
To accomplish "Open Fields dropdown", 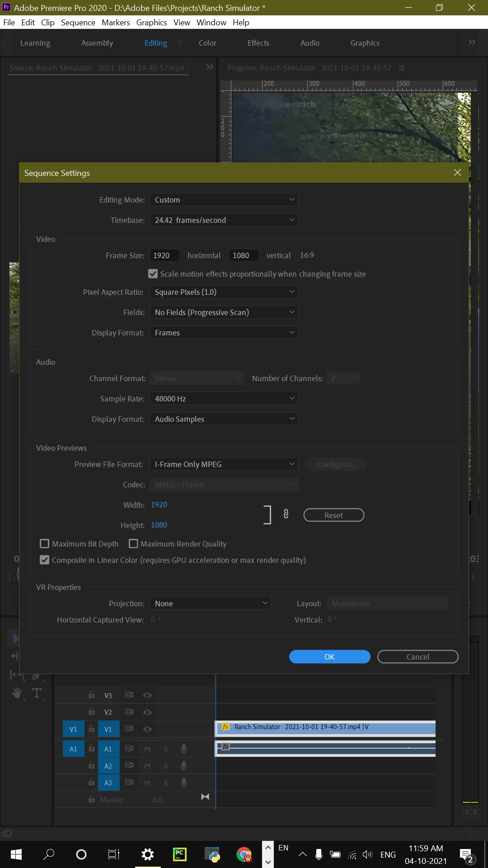I will point(224,312).
